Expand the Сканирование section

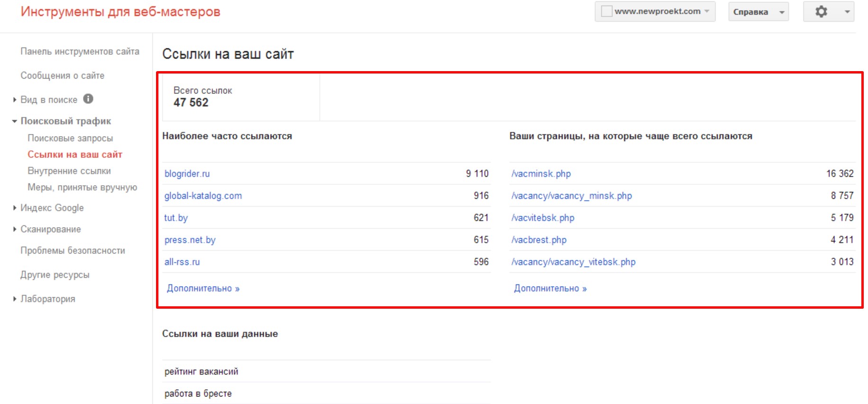pos(15,229)
